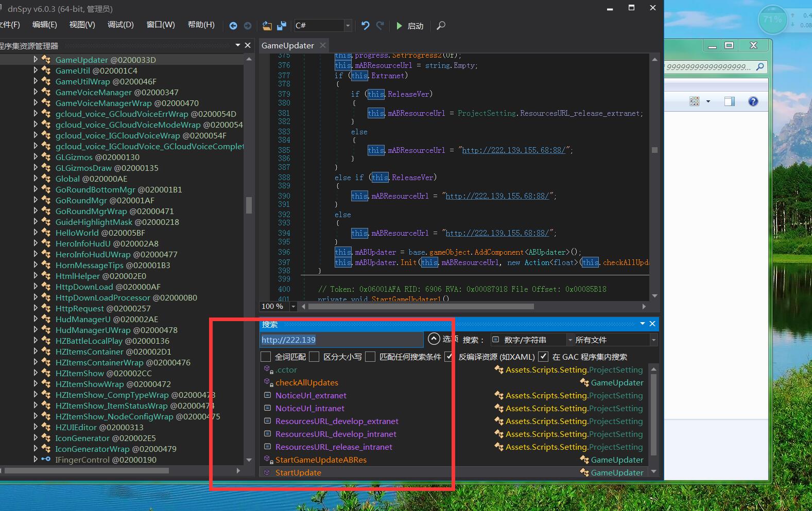Screen dimensions: 812x511
Task: Enable the 全词匹配 whole word checkbox
Action: [266, 357]
